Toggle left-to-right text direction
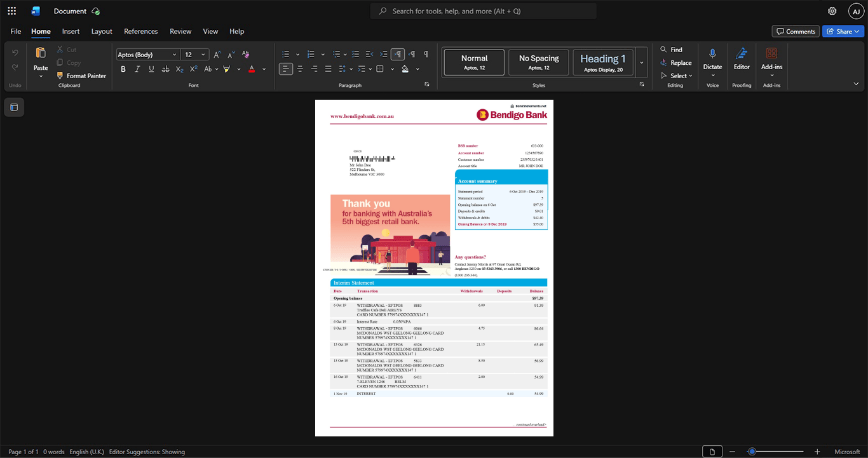This screenshot has height=458, width=868. tap(398, 55)
